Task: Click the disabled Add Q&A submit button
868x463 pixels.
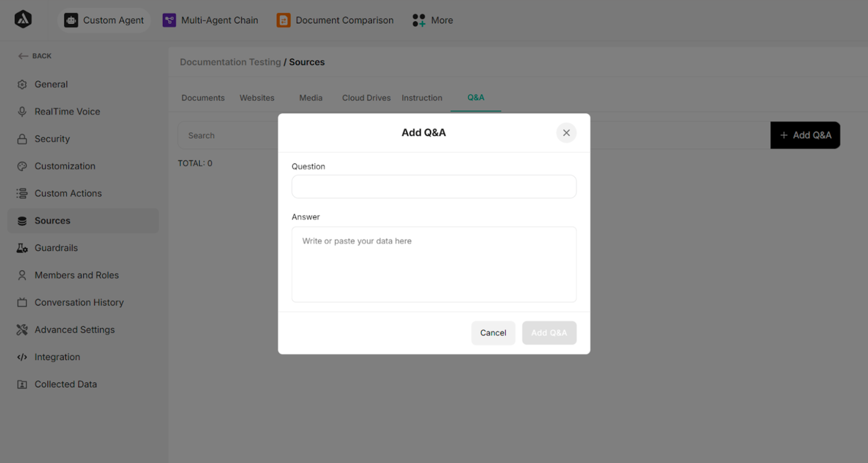Action: pos(549,333)
